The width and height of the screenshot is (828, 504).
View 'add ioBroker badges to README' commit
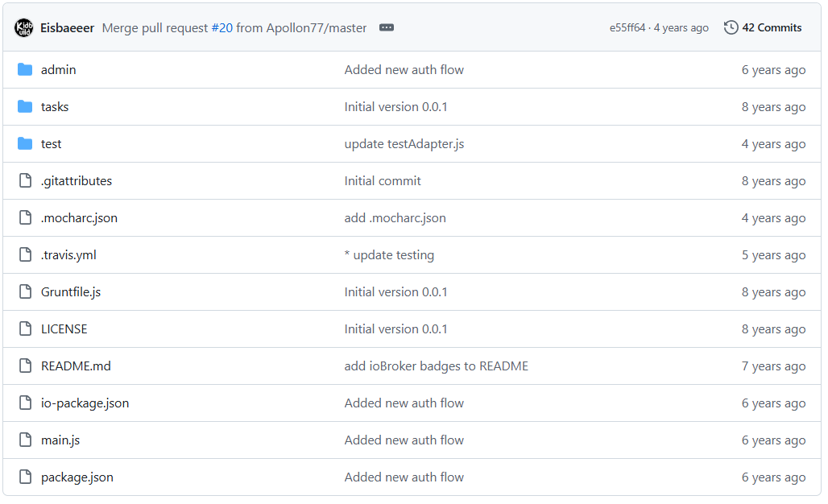coord(436,366)
